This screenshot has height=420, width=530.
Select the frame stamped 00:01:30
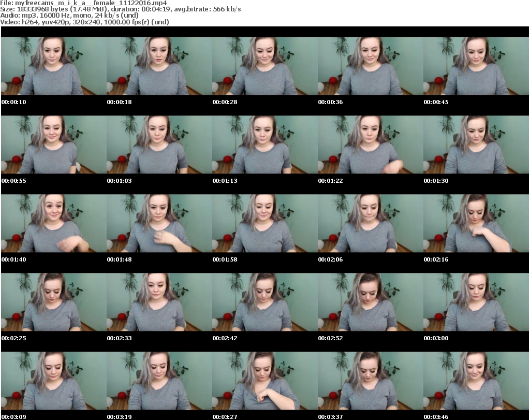476,144
